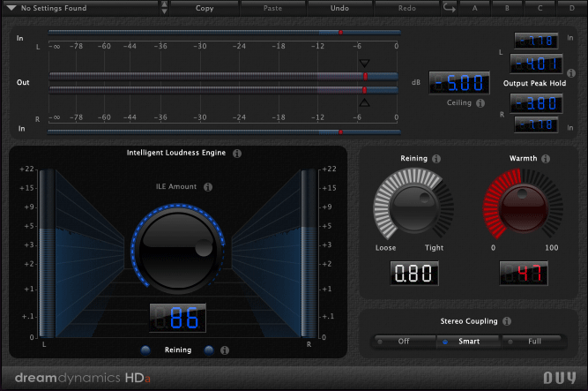
Task: Click the dreamdynamics HDa logo
Action: point(83,378)
